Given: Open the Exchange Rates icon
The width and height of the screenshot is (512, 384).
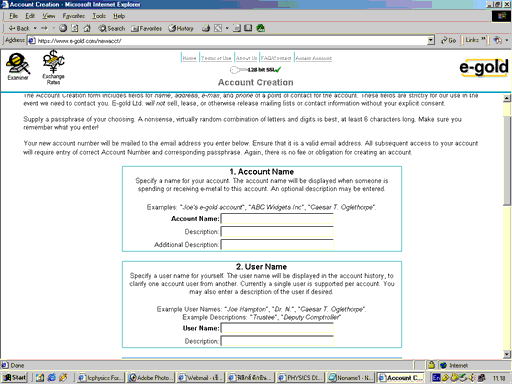Looking at the screenshot, I should 53,67.
